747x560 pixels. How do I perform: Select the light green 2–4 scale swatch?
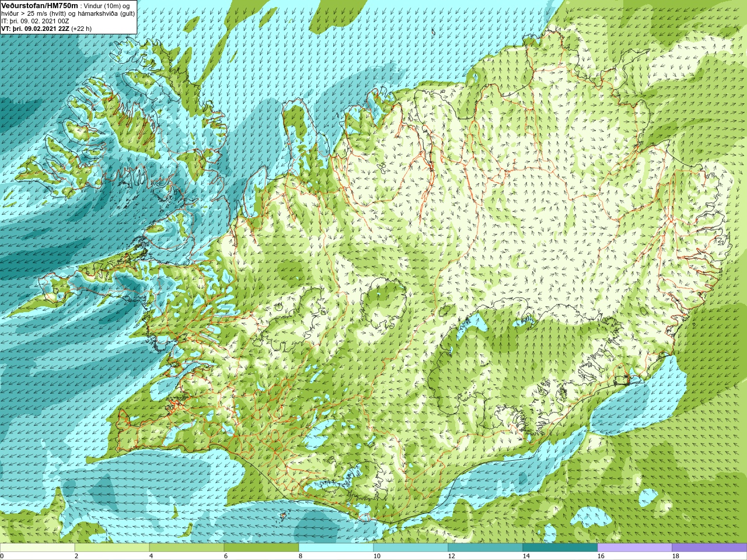tap(112, 548)
